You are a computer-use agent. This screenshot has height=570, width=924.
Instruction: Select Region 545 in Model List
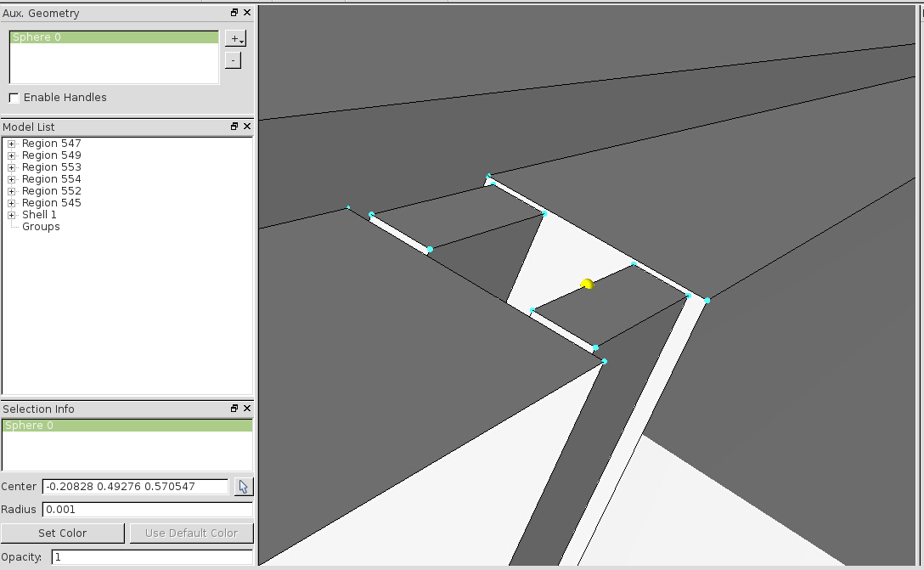click(x=51, y=202)
